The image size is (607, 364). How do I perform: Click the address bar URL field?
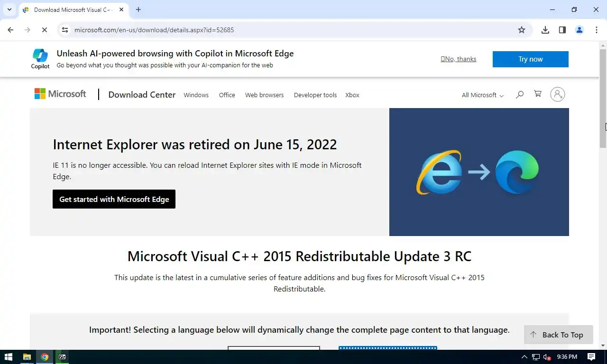294,30
